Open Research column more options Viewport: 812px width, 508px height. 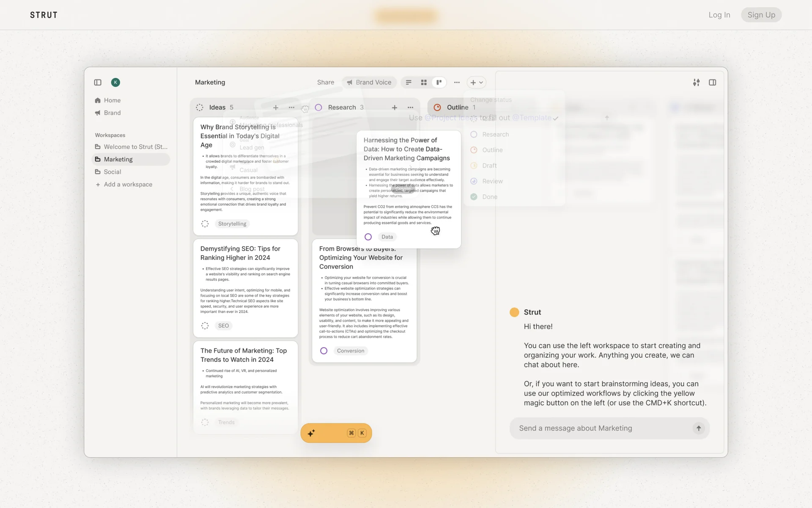411,108
